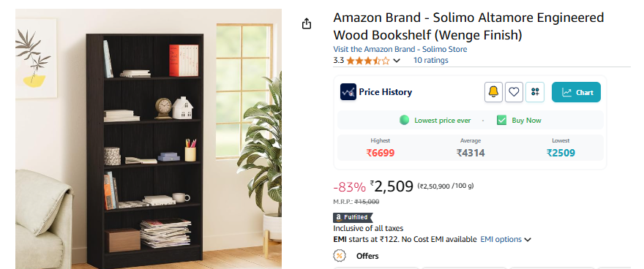Image resolution: width=644 pixels, height=269 pixels.
Task: Click the Lowest price ₹2509 value
Action: coord(561,153)
